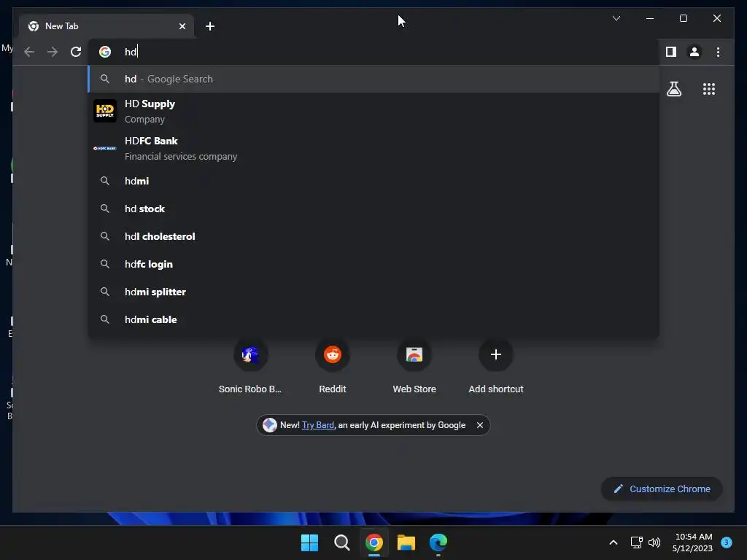Click the reload page icon

(76, 52)
